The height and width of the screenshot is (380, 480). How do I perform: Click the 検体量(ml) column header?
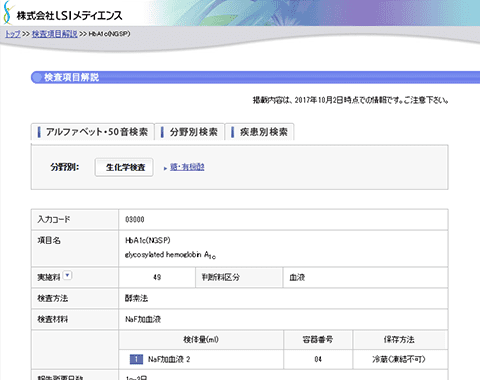point(201,340)
